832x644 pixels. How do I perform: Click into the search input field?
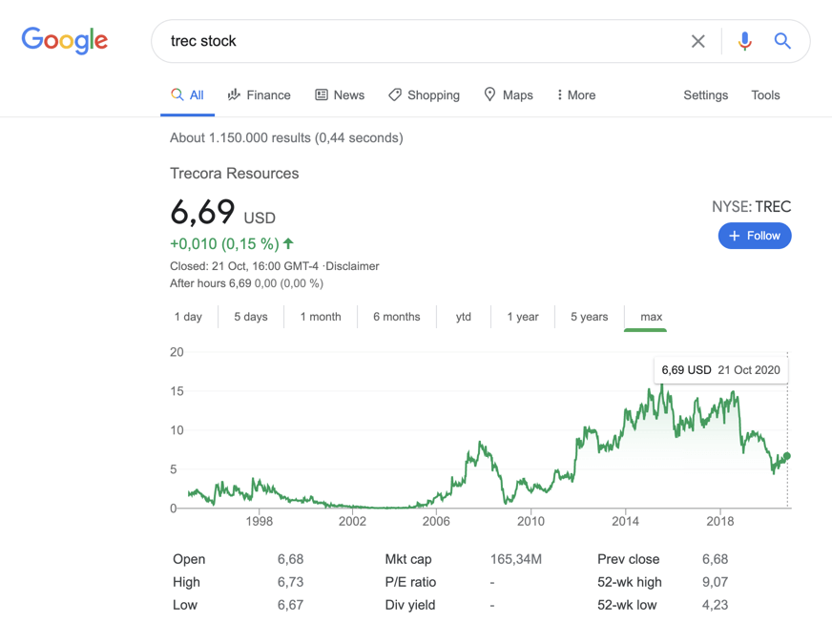[420, 41]
